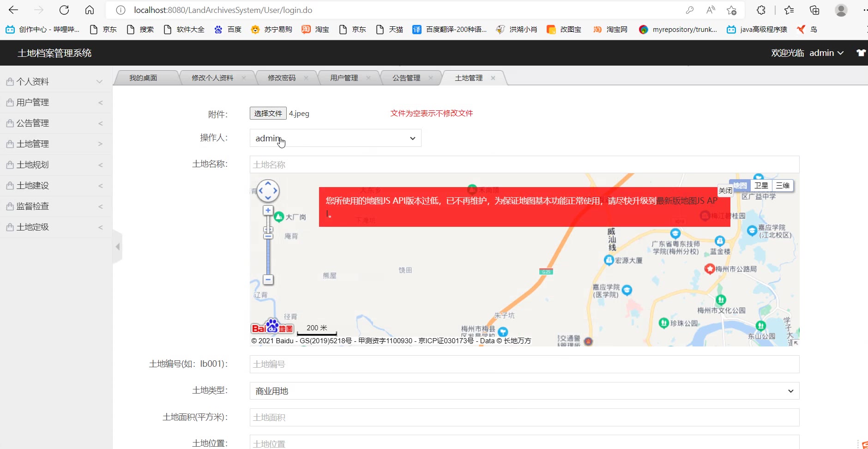The height and width of the screenshot is (449, 868).
Task: Open the 苏宁易购 bookmark
Action: pyautogui.click(x=271, y=30)
